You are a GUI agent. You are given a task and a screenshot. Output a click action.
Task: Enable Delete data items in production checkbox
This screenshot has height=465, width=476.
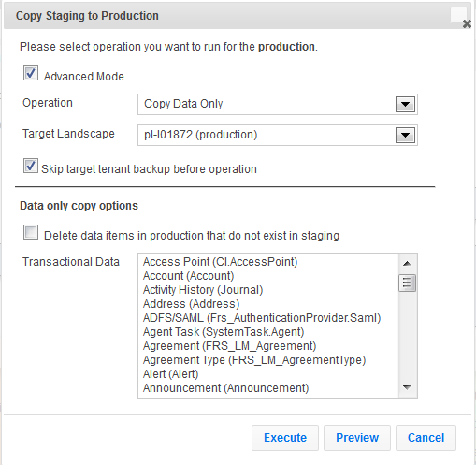pos(31,232)
